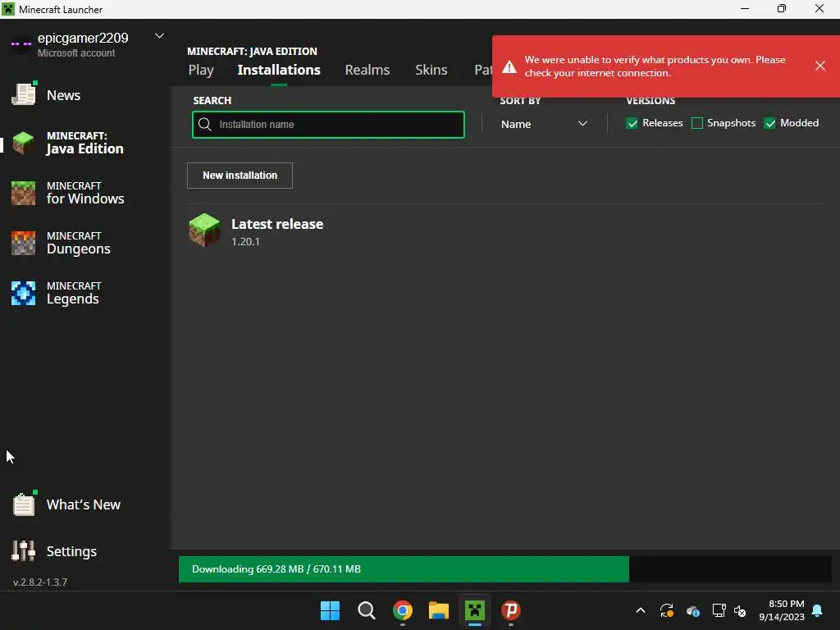Click the launcher version v.2.8.2-1.3.7 text
Image resolution: width=840 pixels, height=630 pixels.
click(40, 582)
